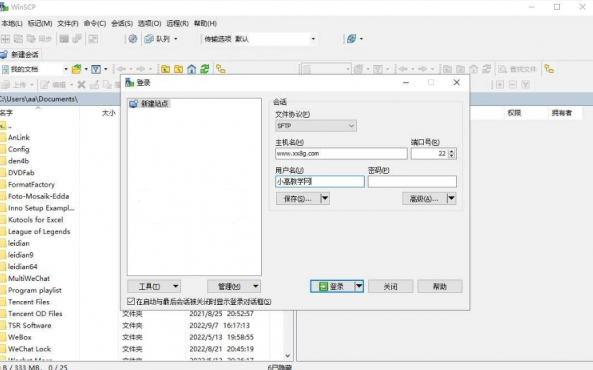Image resolution: width=593 pixels, height=370 pixels.
Task: Click the 查找文件 find files icon
Action: (x=518, y=69)
